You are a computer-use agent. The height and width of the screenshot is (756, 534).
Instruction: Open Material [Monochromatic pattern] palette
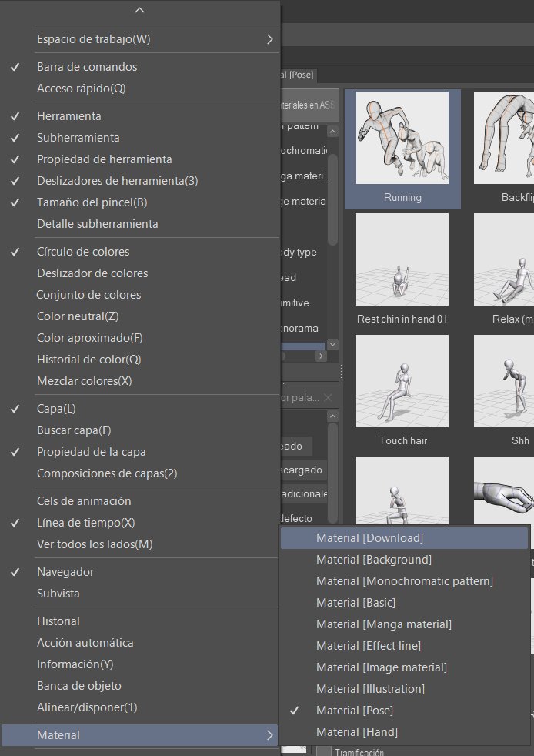pos(405,581)
